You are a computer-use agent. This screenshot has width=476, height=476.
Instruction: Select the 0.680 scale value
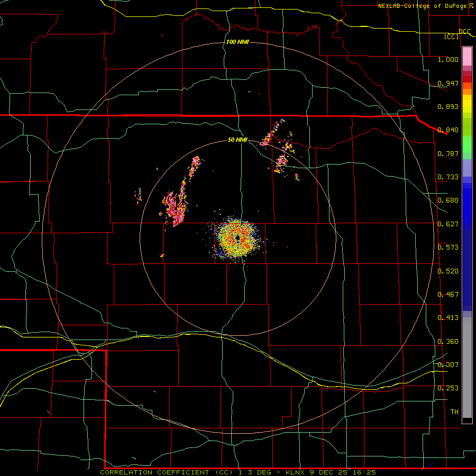click(x=448, y=200)
